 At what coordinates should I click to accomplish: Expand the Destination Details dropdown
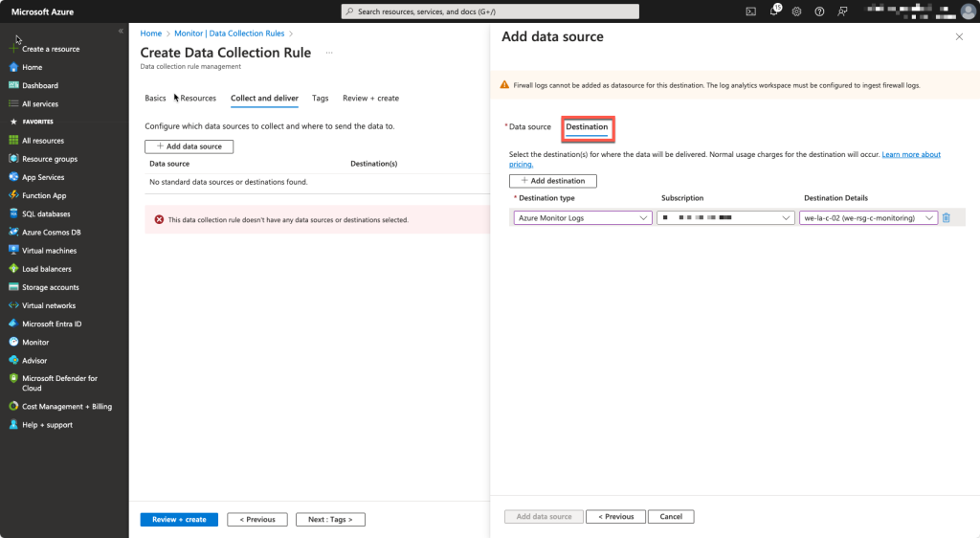pos(868,218)
